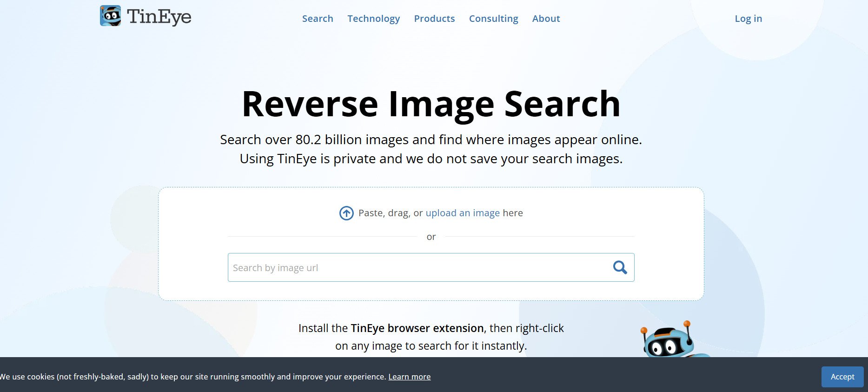Click the 'Paste, drag, or' drop zone text
Image resolution: width=868 pixels, height=392 pixels.
(390, 213)
